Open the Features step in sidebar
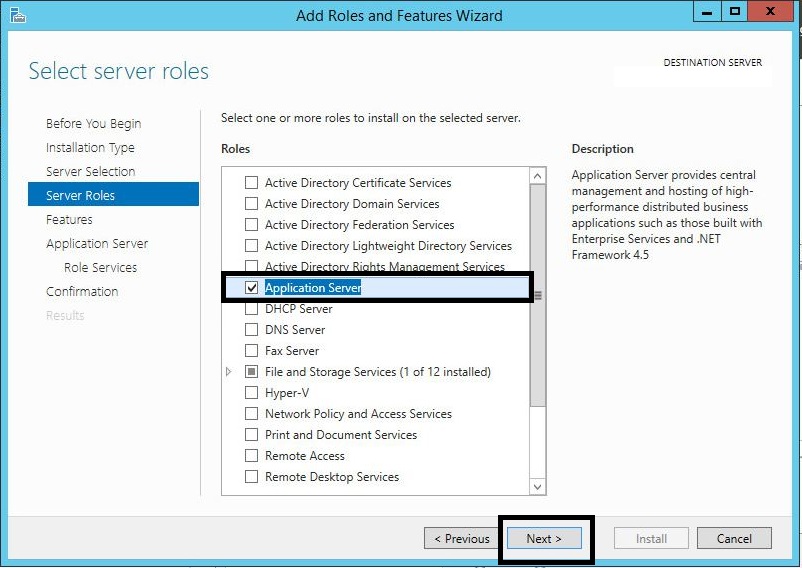The image size is (802, 568). pos(69,220)
